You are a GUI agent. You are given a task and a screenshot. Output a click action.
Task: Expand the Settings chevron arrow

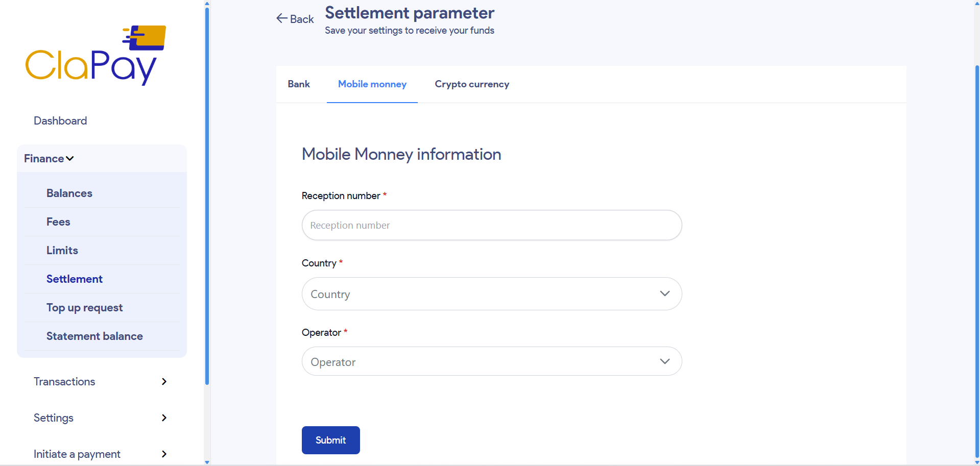(164, 418)
